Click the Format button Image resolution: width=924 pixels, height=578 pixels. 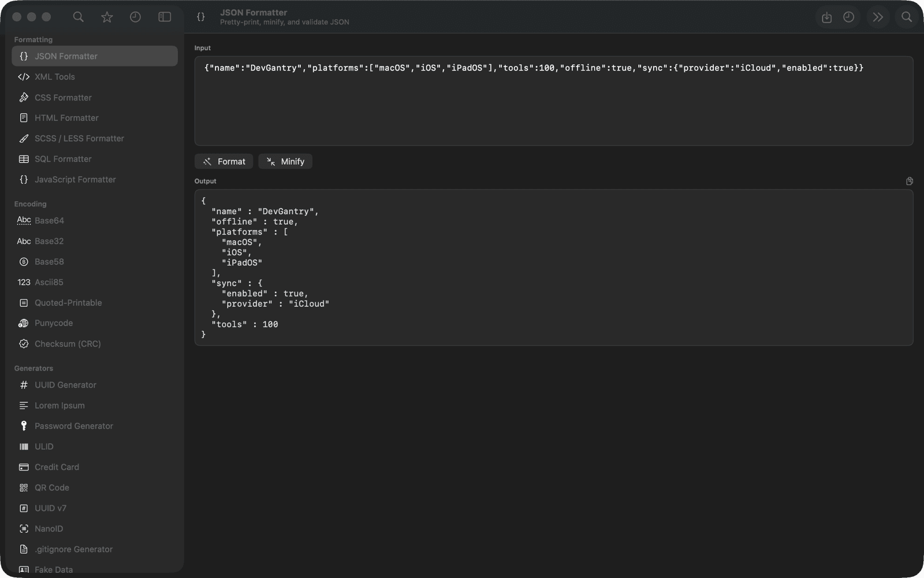click(224, 161)
